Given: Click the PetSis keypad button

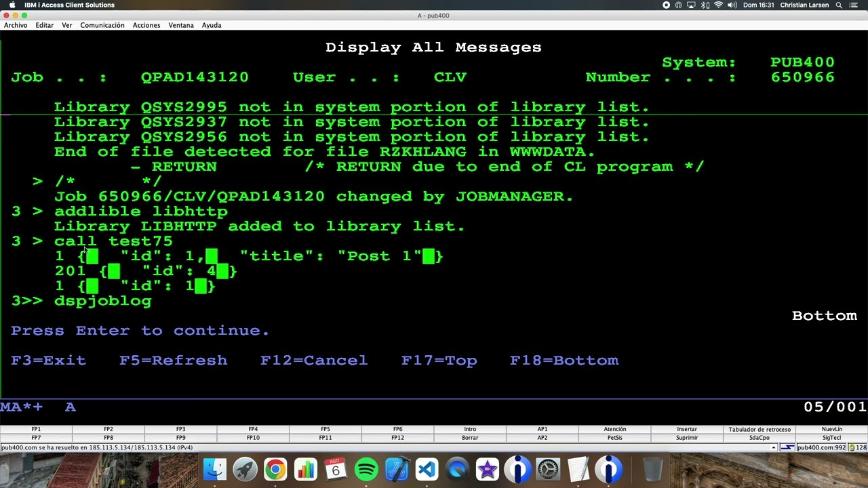Looking at the screenshot, I should [615, 438].
